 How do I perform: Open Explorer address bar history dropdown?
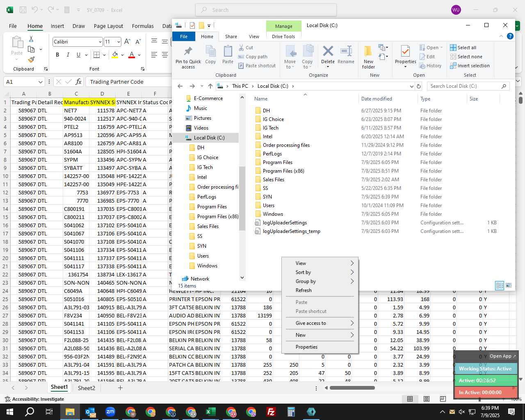click(411, 86)
